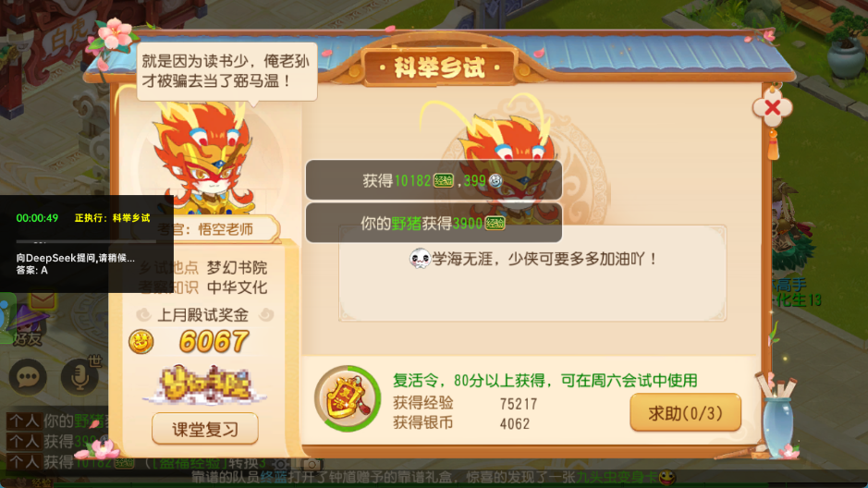Click the gold coin icon beside 6067
The width and height of the screenshot is (868, 488).
click(141, 342)
